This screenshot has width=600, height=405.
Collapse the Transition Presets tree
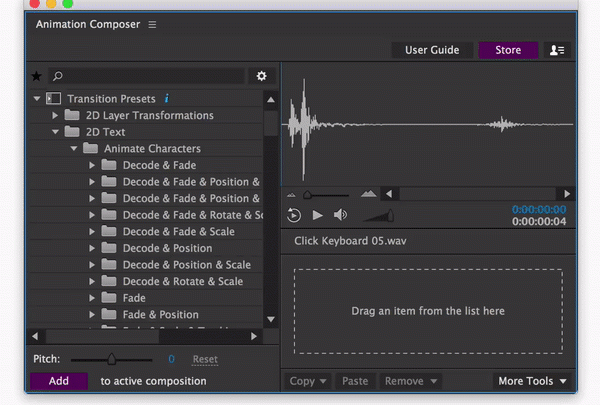(x=37, y=99)
